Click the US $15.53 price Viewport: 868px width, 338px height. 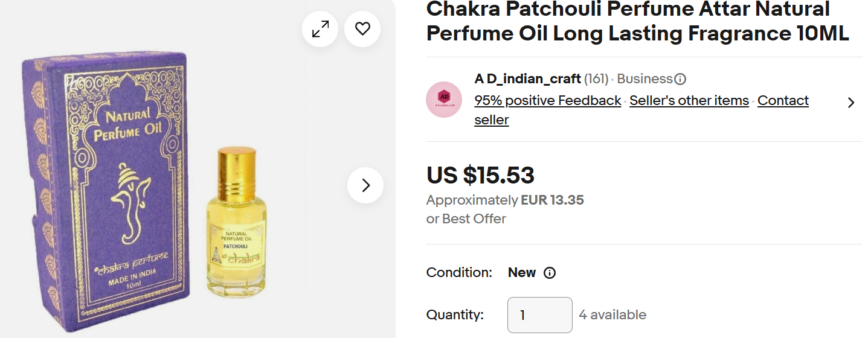tap(480, 175)
